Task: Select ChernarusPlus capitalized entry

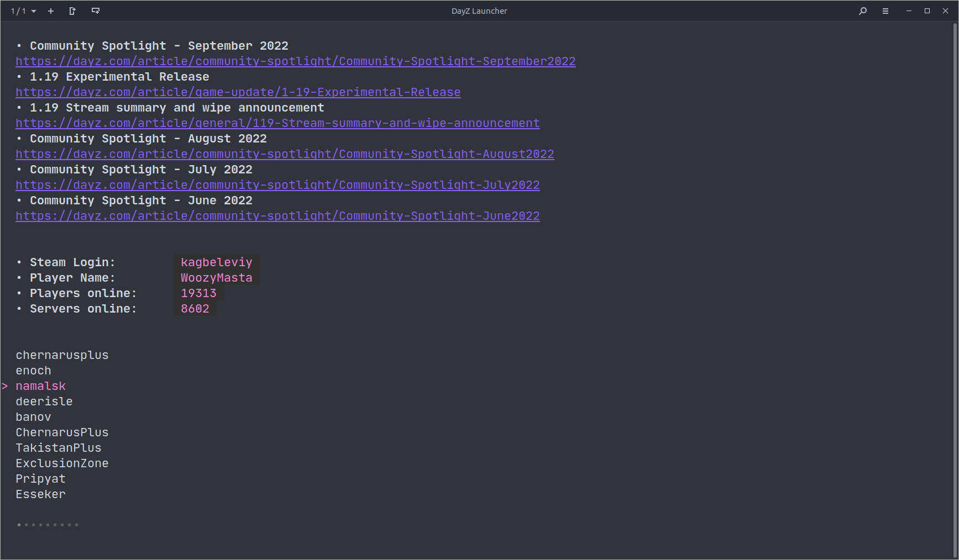Action: [x=62, y=432]
